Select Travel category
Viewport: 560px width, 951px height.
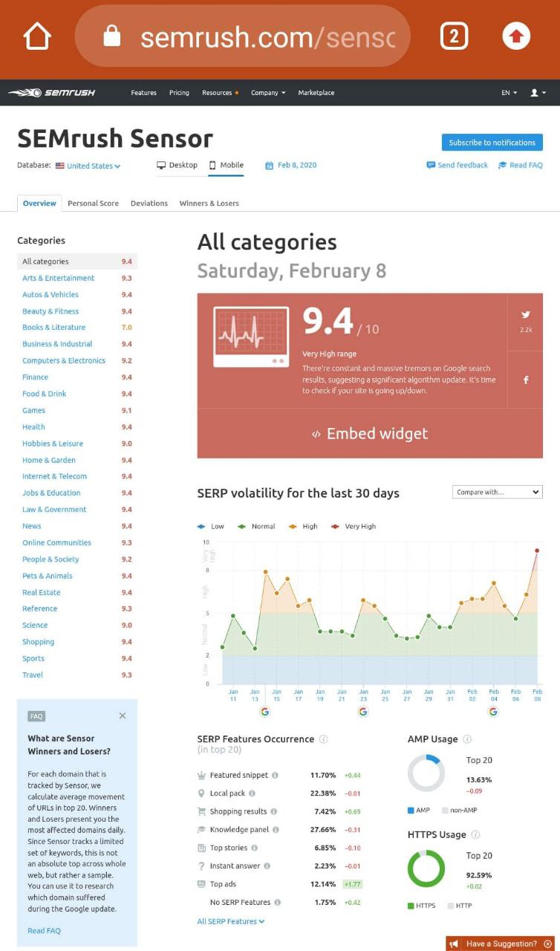[x=33, y=675]
